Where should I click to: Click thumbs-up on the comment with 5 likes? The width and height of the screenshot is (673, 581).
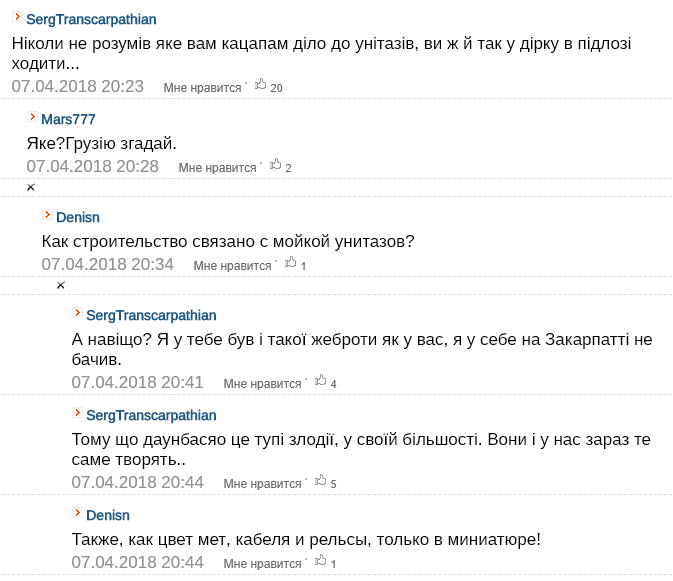pyautogui.click(x=321, y=481)
